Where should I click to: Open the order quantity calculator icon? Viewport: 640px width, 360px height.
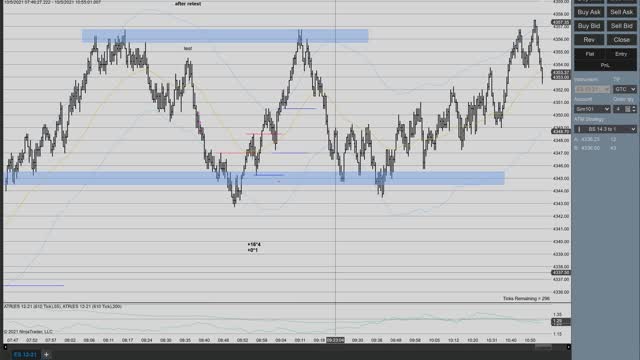coord(627,109)
